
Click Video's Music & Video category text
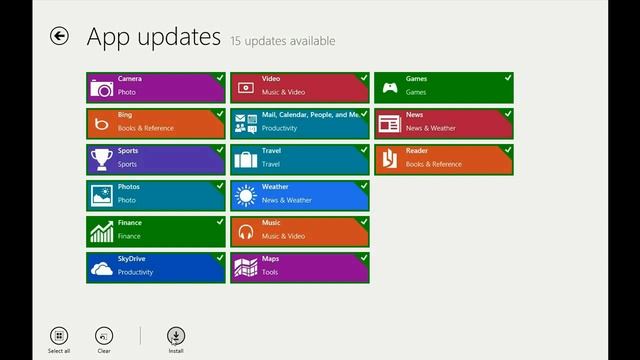point(283,92)
